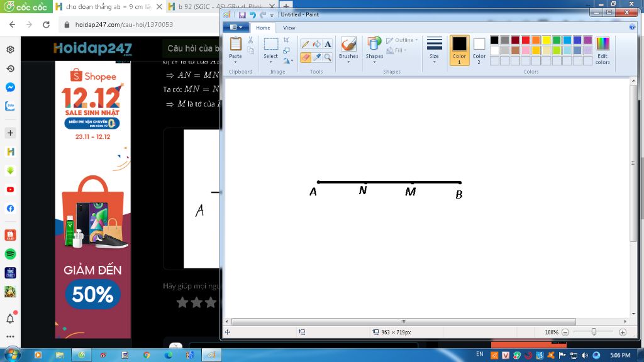Click the browser reload button
Image resolution: width=644 pixels, height=362 pixels.
pyautogui.click(x=46, y=25)
